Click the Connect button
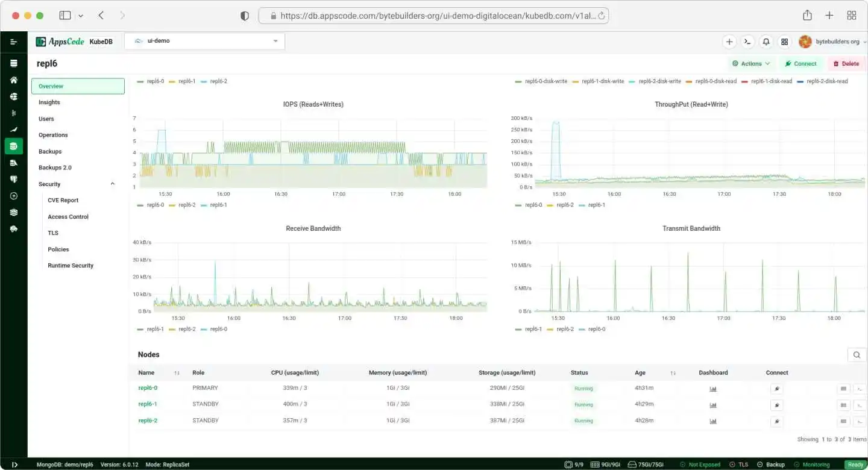Image resolution: width=868 pixels, height=470 pixels. click(801, 63)
